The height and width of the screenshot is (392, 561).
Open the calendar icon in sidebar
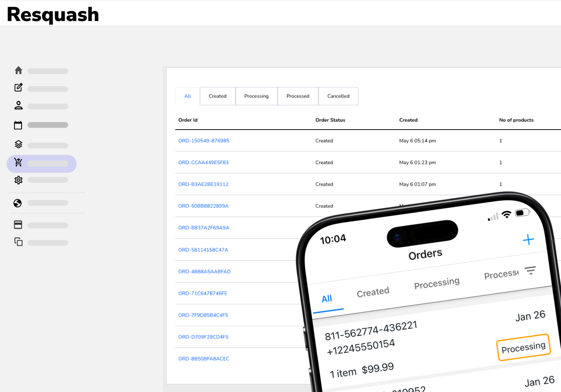coord(18,125)
